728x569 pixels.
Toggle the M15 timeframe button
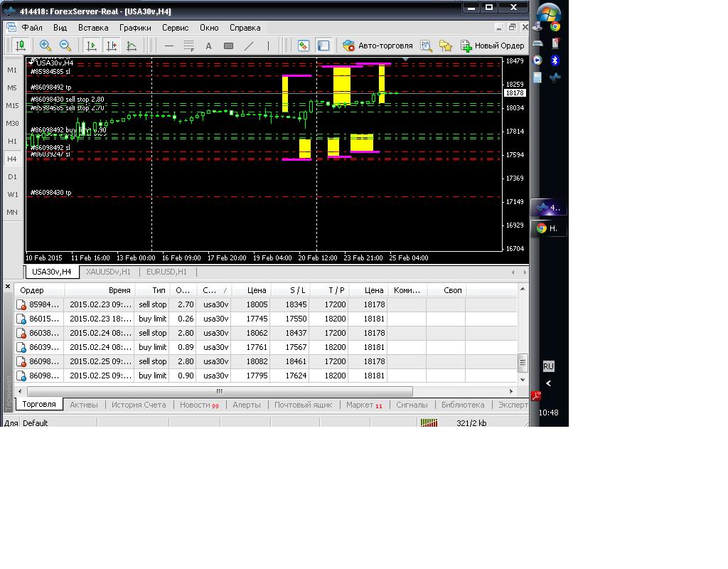click(x=12, y=106)
